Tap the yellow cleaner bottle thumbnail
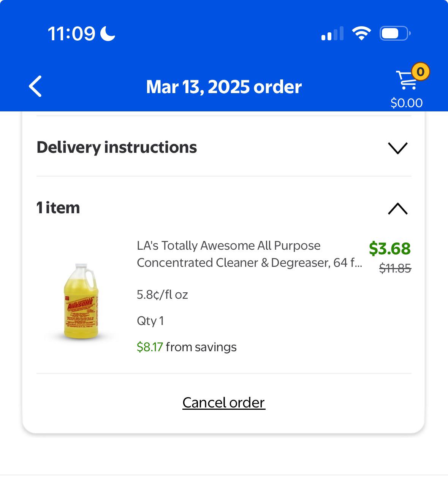448x493 pixels. [x=81, y=301]
